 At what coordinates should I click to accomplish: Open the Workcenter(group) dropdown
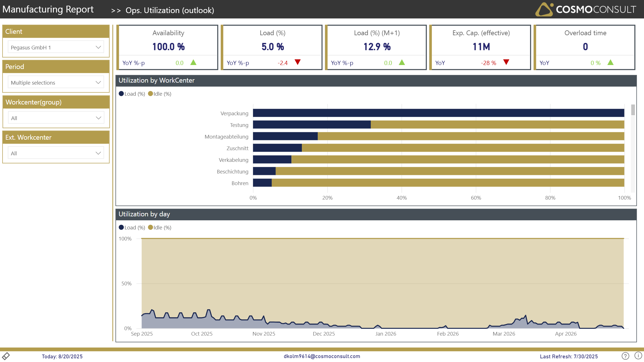[56, 118]
